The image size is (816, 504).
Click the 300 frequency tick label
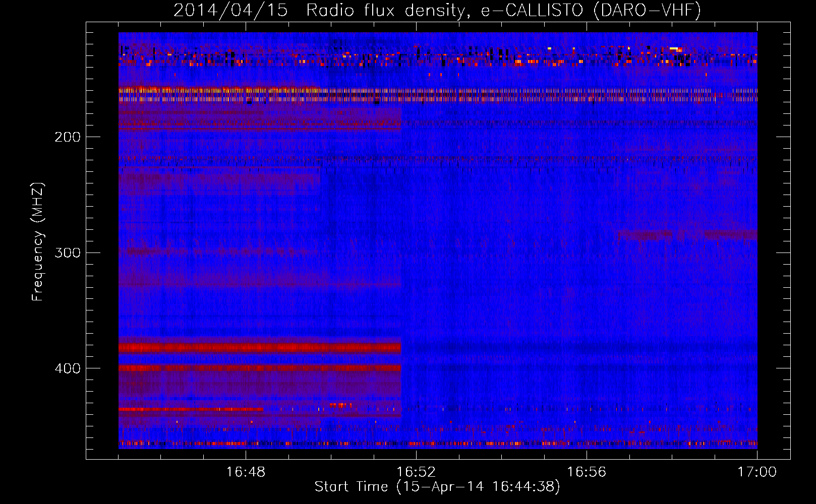[x=67, y=253]
